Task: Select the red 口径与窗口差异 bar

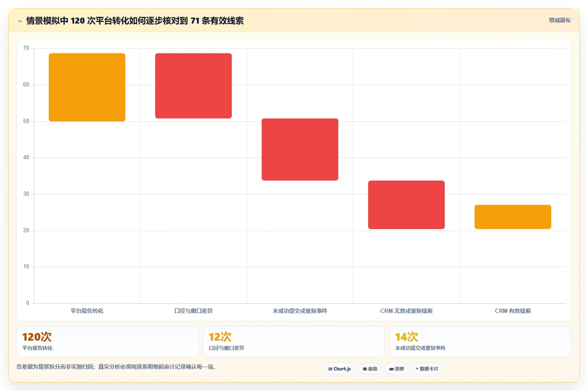Action: coord(193,86)
